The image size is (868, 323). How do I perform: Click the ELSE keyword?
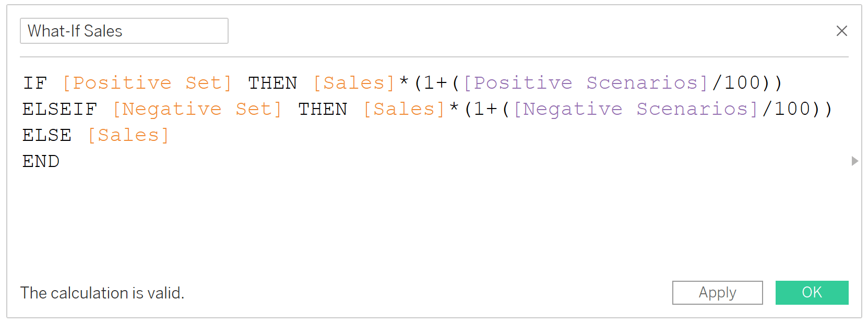click(47, 135)
